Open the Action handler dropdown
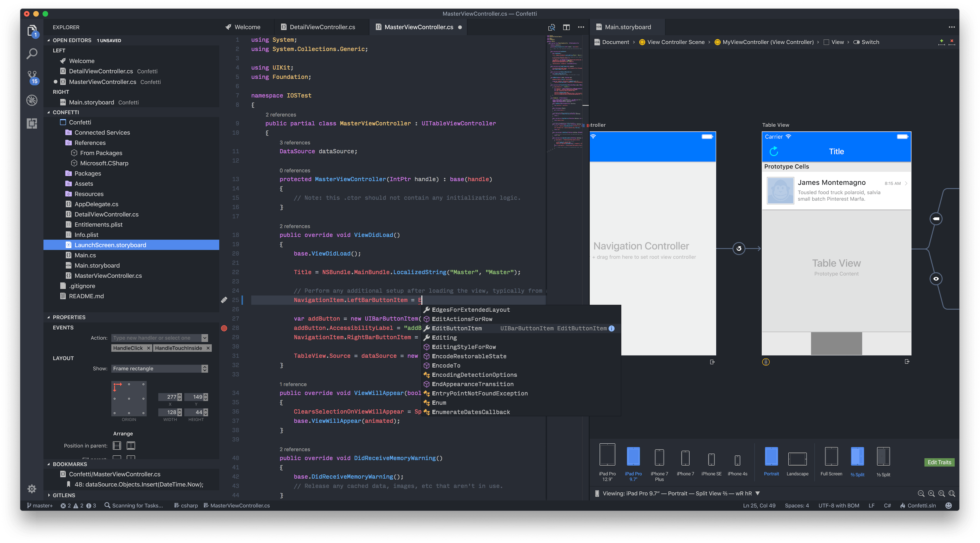Viewport: 980px width, 543px height. tap(205, 338)
